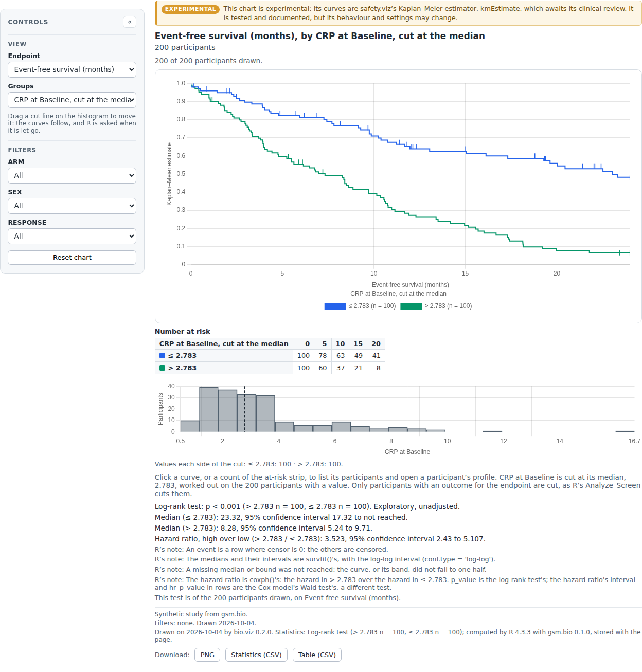This screenshot has height=672, width=642.
Task: Click the green > 2.783 legend swatch
Action: pyautogui.click(x=411, y=306)
